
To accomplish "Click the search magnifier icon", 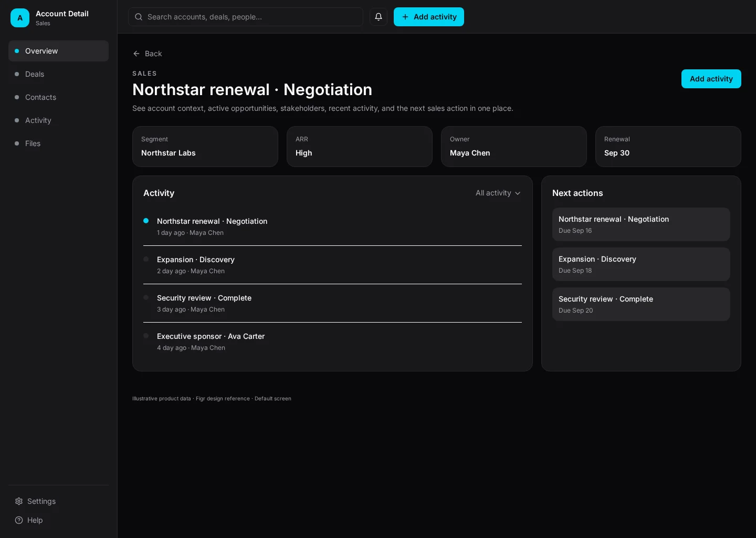I will pos(139,17).
